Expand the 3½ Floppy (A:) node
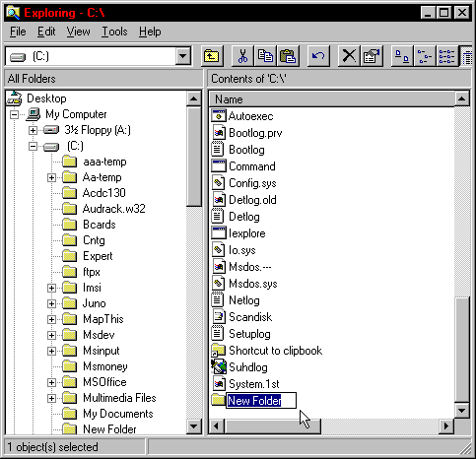Image resolution: width=476 pixels, height=459 pixels. (33, 130)
